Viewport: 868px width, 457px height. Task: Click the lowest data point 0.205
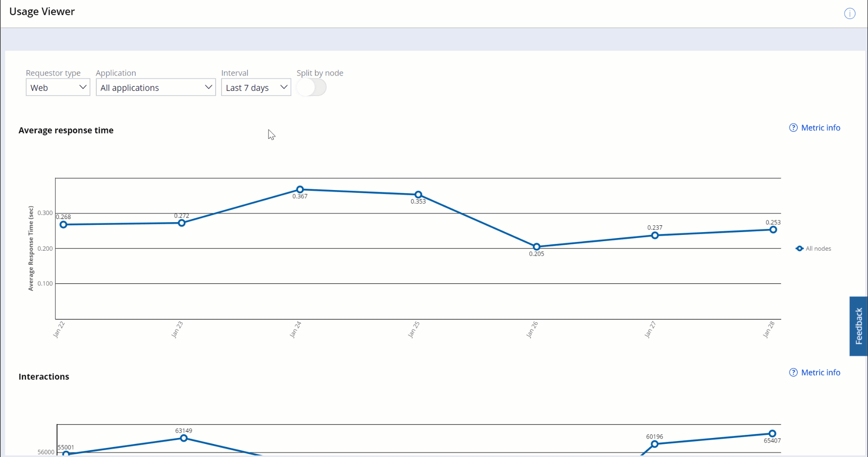pyautogui.click(x=537, y=247)
